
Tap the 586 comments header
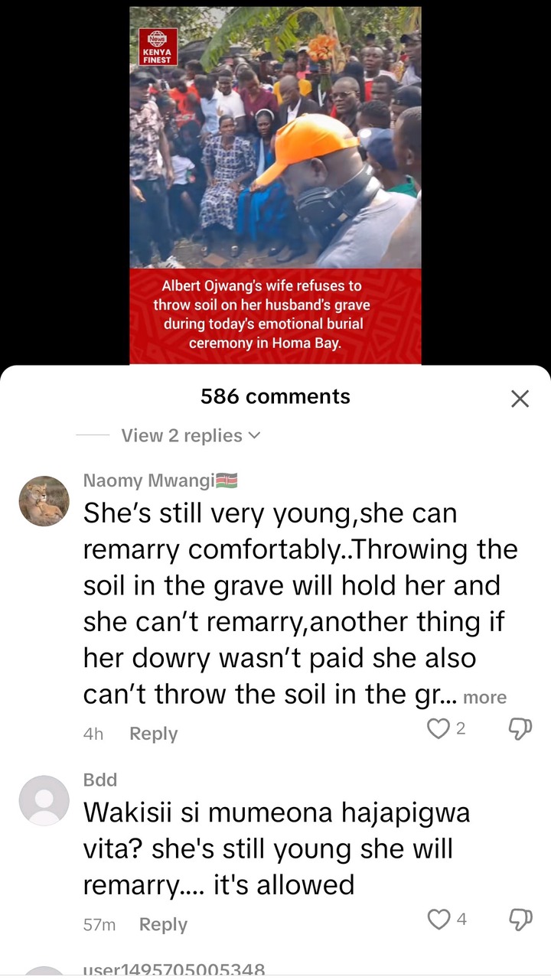pos(275,396)
